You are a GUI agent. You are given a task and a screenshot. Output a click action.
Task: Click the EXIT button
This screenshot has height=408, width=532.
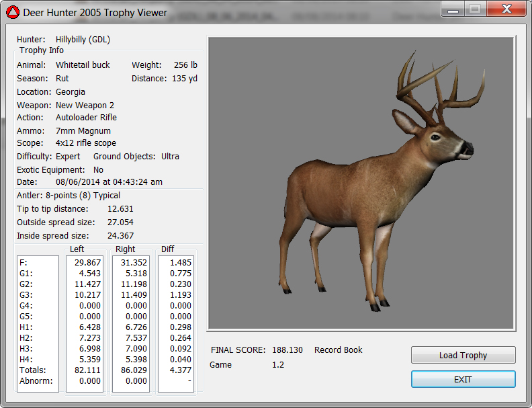[463, 379]
